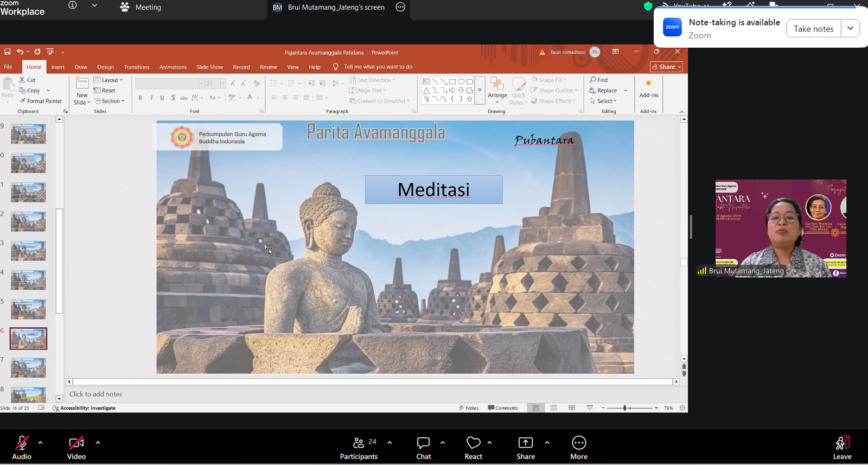Click the PowerPoint Share button
Image resolution: width=868 pixels, height=465 pixels.
(666, 67)
